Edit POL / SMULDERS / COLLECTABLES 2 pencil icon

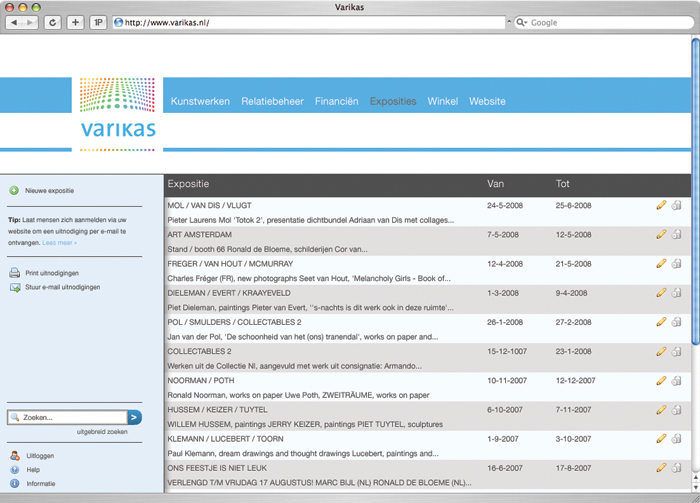click(661, 322)
